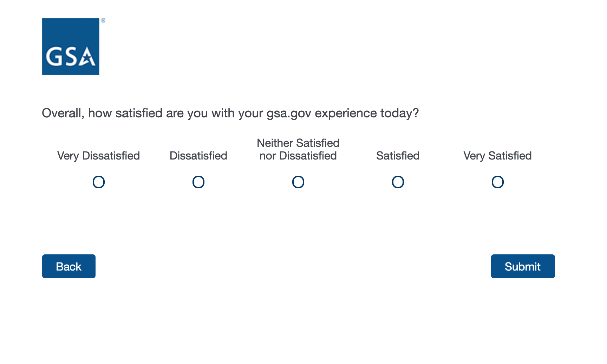Image resolution: width=607 pixels, height=364 pixels.
Task: Click the GSA logo image
Action: pyautogui.click(x=71, y=47)
